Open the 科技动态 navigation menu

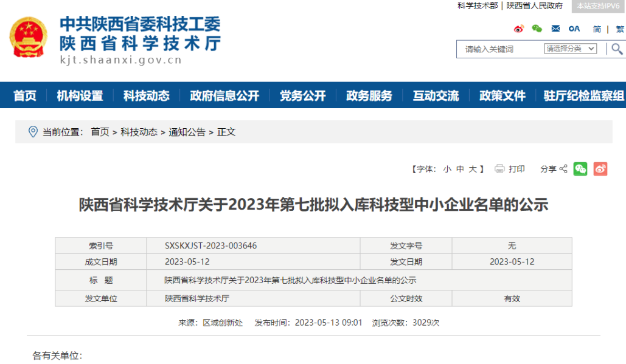[x=147, y=95]
